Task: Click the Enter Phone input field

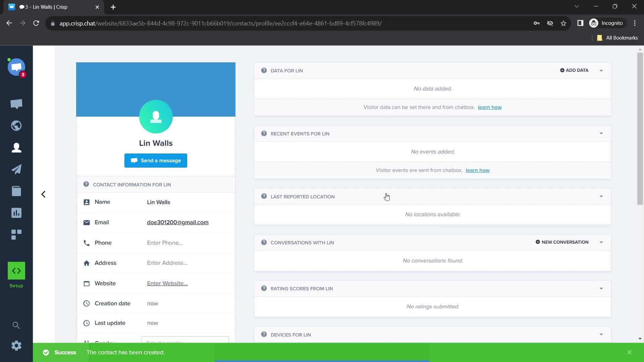Action: pyautogui.click(x=165, y=243)
